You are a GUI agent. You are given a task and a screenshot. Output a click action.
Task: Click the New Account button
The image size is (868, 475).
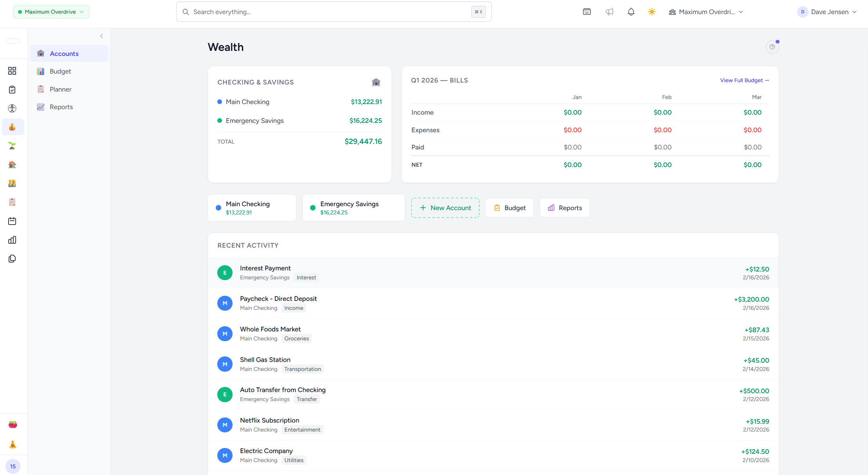(445, 208)
